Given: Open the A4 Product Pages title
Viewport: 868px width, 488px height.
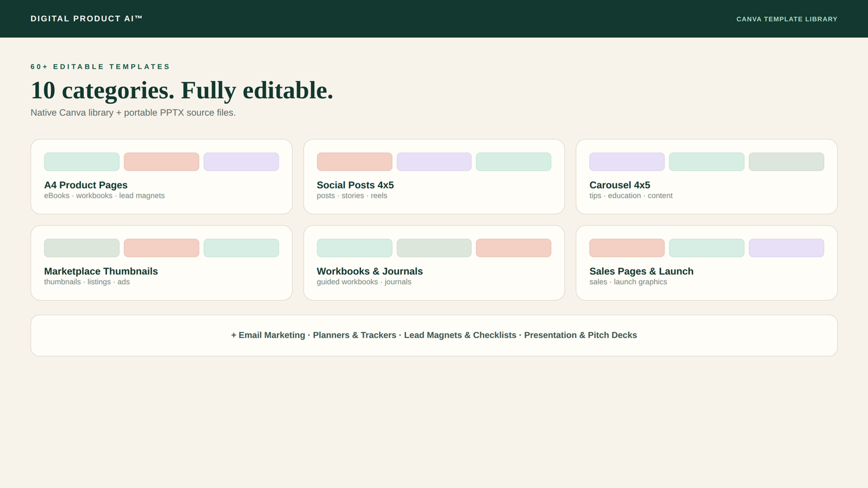Looking at the screenshot, I should tap(86, 185).
